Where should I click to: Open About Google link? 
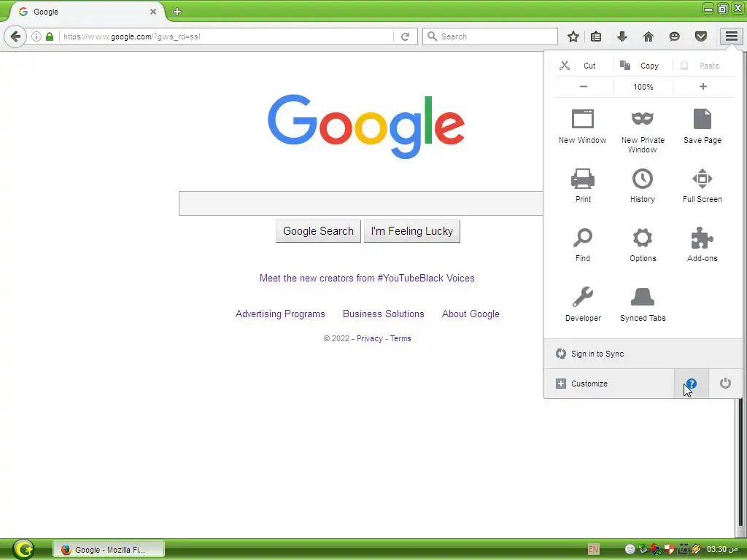click(x=471, y=314)
